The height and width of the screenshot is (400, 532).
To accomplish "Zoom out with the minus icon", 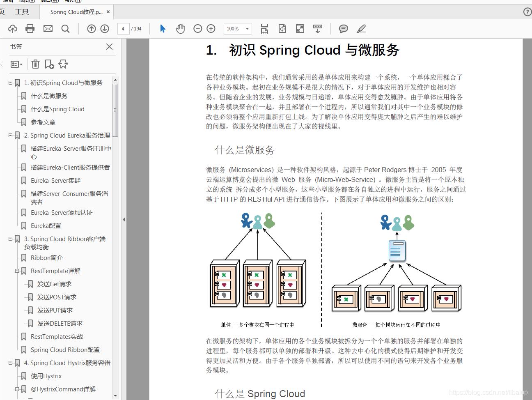I will click(198, 29).
